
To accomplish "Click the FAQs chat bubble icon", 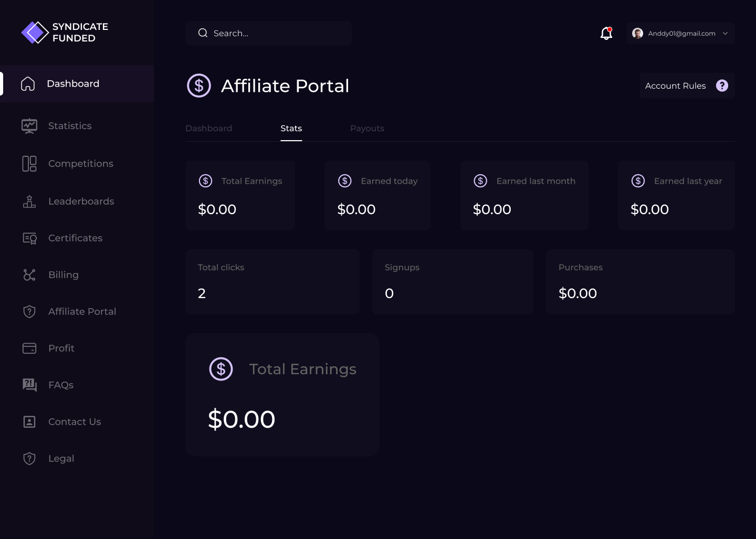I will coord(29,385).
